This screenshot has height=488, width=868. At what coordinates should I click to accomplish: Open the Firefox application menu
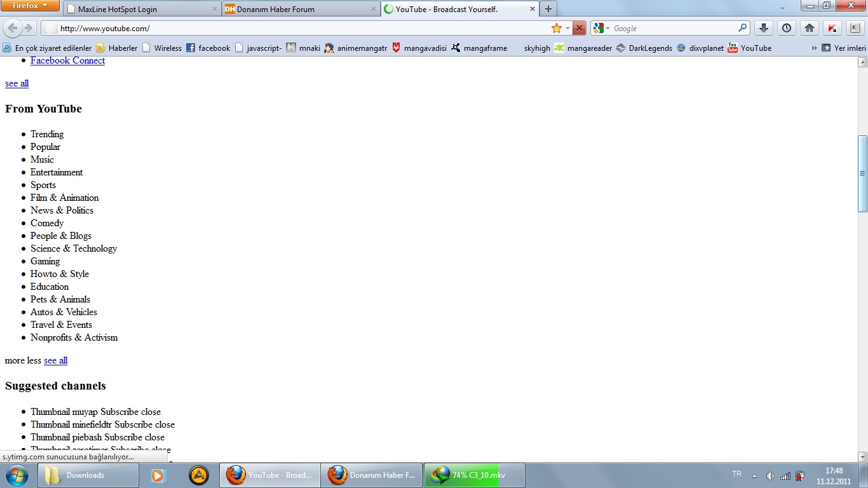[x=30, y=6]
